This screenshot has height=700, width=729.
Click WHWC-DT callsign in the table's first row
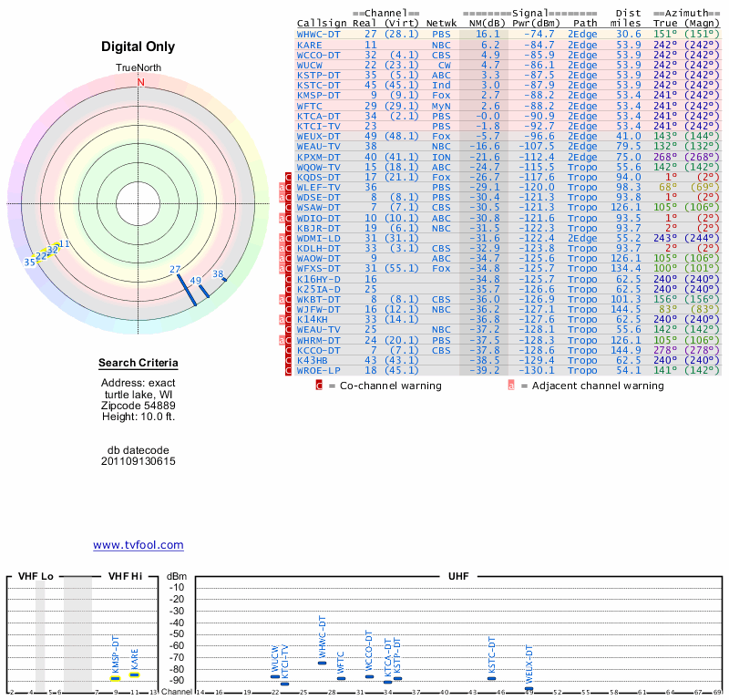coord(319,34)
